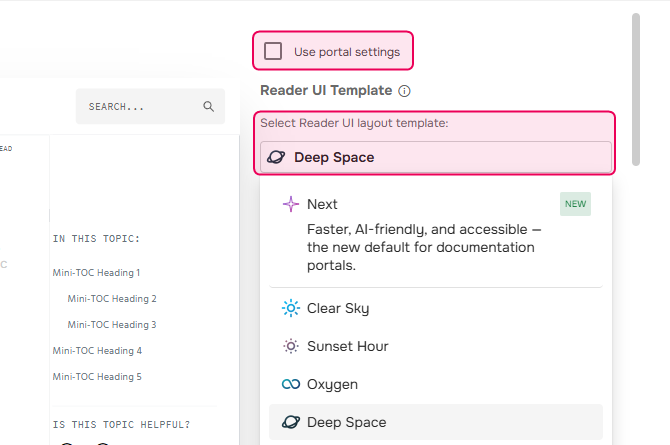Image resolution: width=670 pixels, height=445 pixels.
Task: Open Mini-TOC Heading 5 link
Action: click(x=97, y=377)
